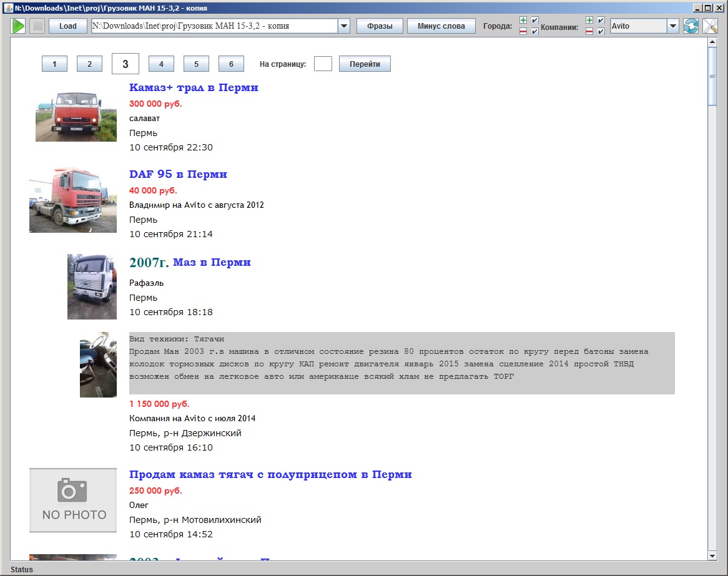The width and height of the screenshot is (728, 576).
Task: Click the На страницу page number field
Action: pos(323,64)
